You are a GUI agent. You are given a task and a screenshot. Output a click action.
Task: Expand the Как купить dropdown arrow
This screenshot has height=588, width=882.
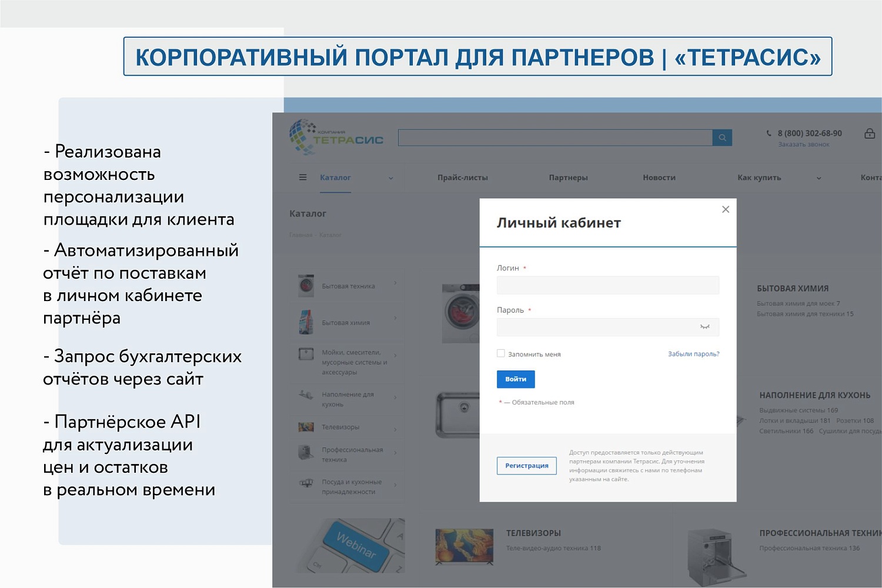(818, 178)
